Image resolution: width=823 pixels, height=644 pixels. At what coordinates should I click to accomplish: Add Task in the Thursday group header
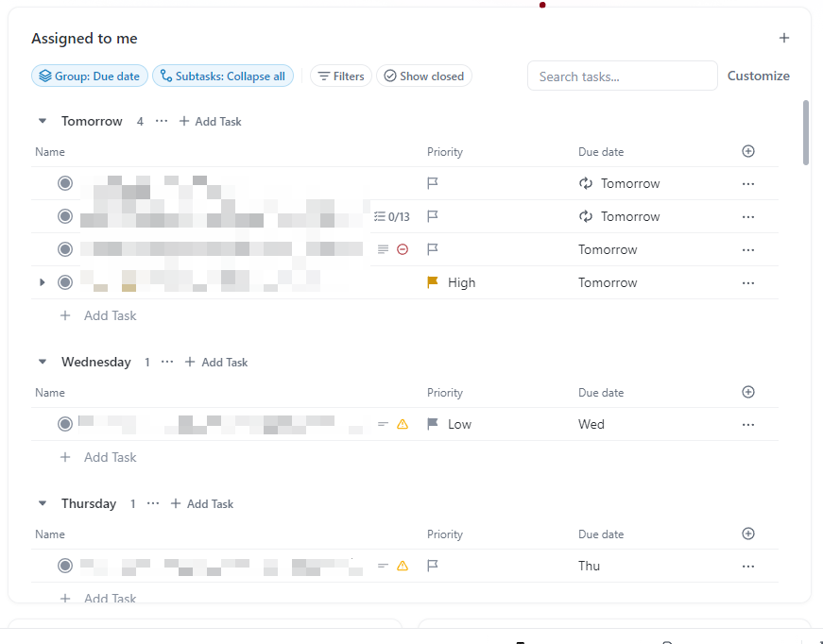pyautogui.click(x=202, y=503)
